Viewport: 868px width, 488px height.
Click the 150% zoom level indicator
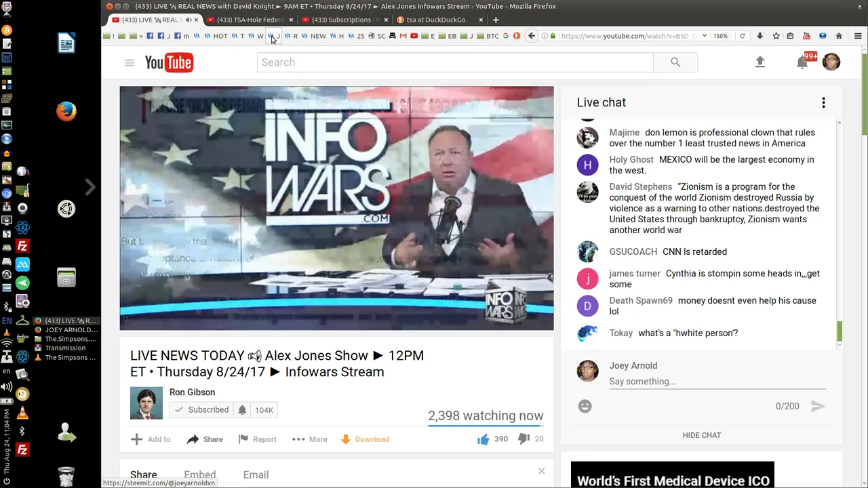[x=721, y=36]
